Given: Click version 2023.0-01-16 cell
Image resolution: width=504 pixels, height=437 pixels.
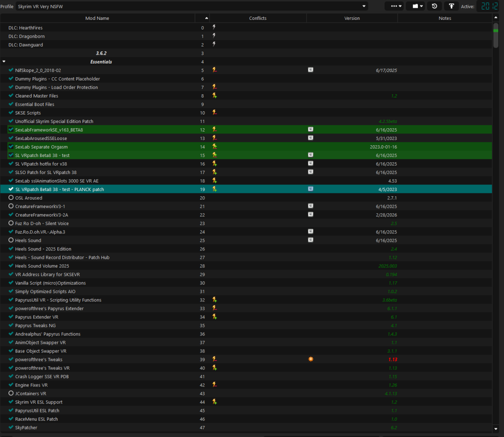Looking at the screenshot, I should 383,146.
